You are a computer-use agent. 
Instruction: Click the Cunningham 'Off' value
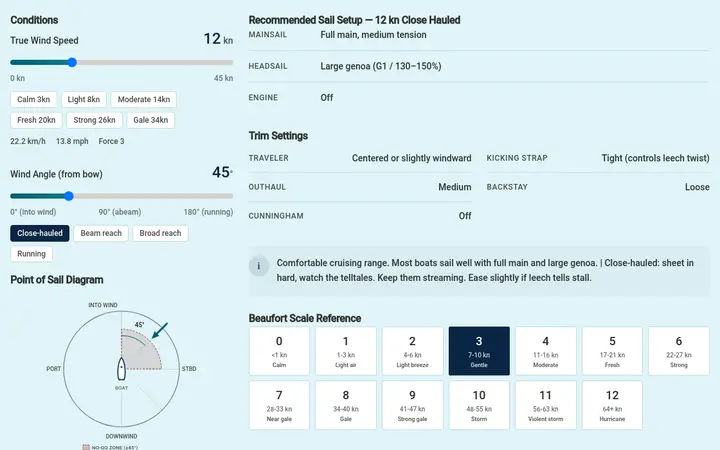click(x=465, y=216)
